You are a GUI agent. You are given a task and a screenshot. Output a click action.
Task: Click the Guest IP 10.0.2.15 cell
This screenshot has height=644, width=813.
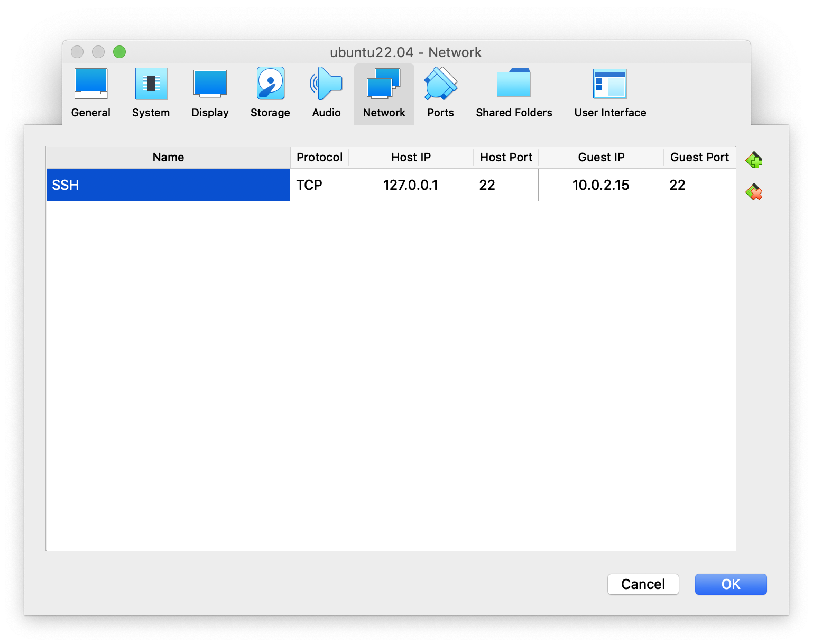click(600, 185)
